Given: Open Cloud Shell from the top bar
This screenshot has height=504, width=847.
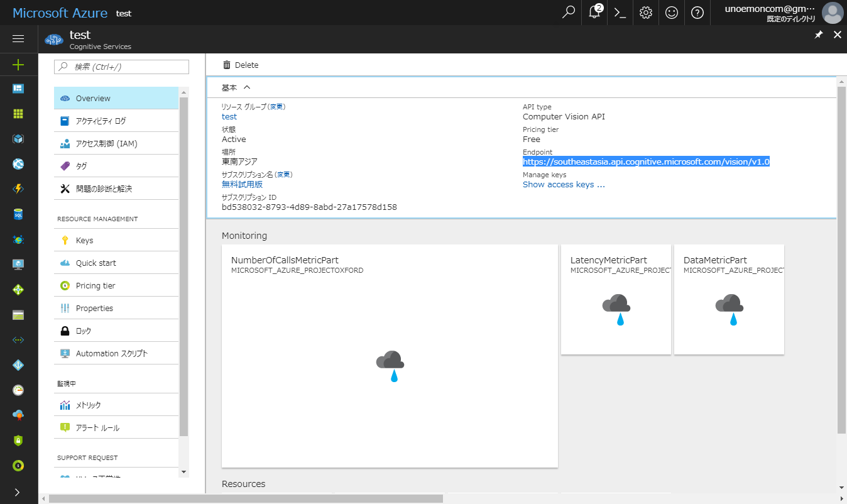Looking at the screenshot, I should [x=620, y=13].
